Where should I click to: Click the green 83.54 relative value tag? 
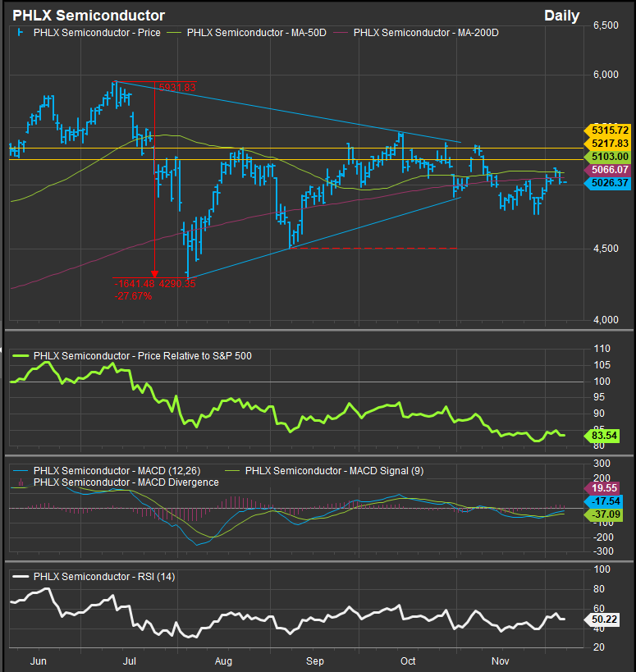point(603,436)
